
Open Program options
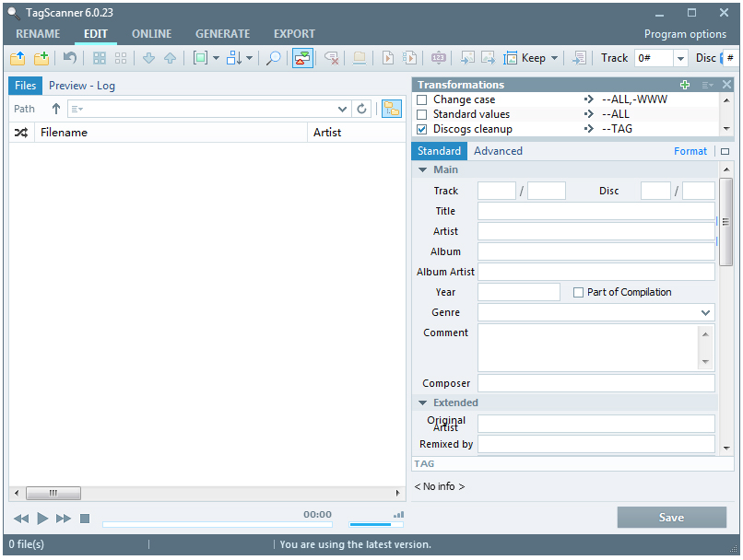685,34
